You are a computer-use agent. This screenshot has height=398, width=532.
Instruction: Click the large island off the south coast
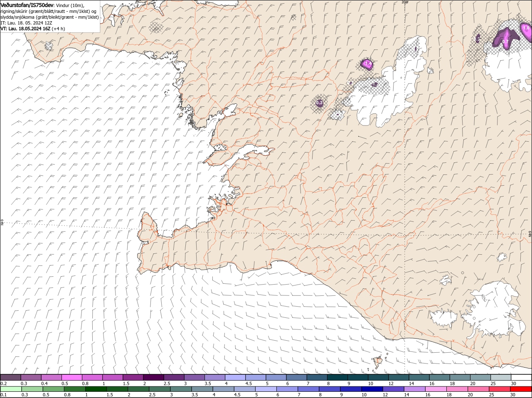(x=378, y=363)
